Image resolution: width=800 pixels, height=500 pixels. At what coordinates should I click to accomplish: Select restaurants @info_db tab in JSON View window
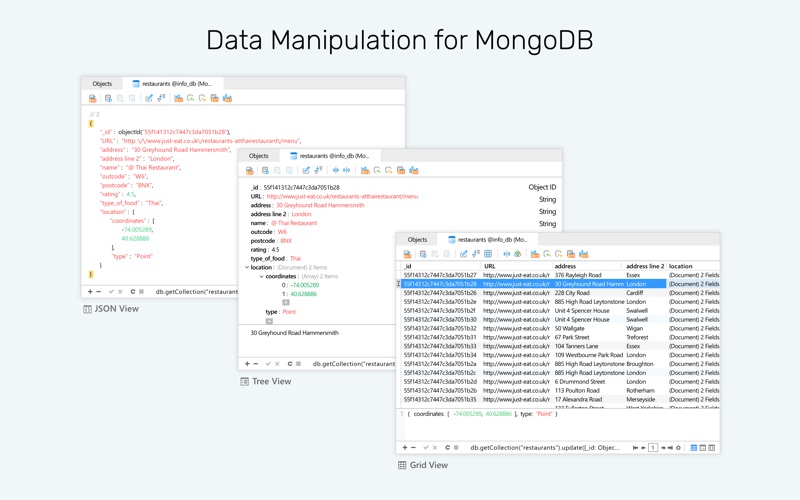(x=172, y=84)
